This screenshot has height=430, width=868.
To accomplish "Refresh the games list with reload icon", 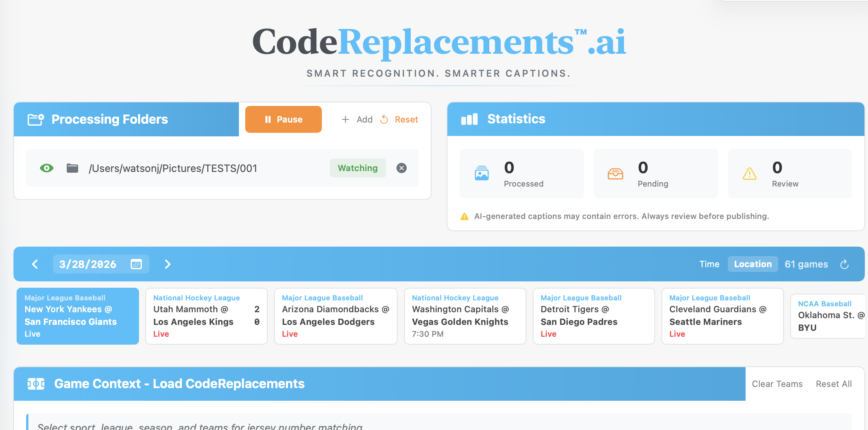I will 844,264.
